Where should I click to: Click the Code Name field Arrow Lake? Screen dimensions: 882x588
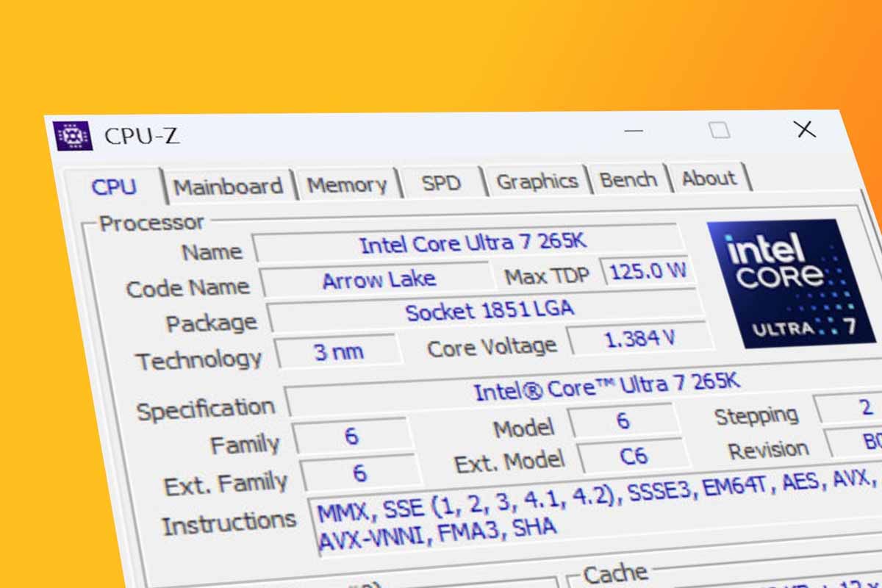click(378, 279)
